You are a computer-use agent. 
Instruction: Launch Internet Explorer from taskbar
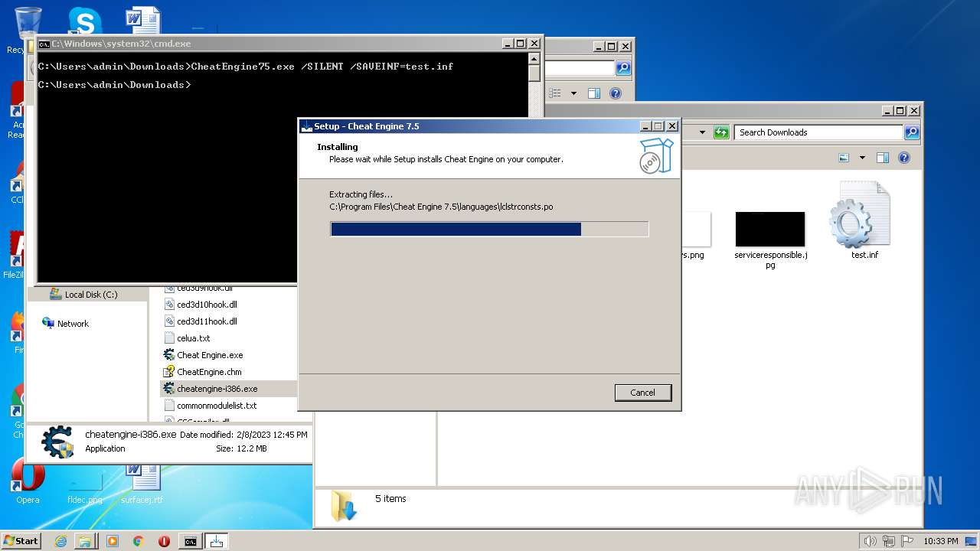[60, 541]
